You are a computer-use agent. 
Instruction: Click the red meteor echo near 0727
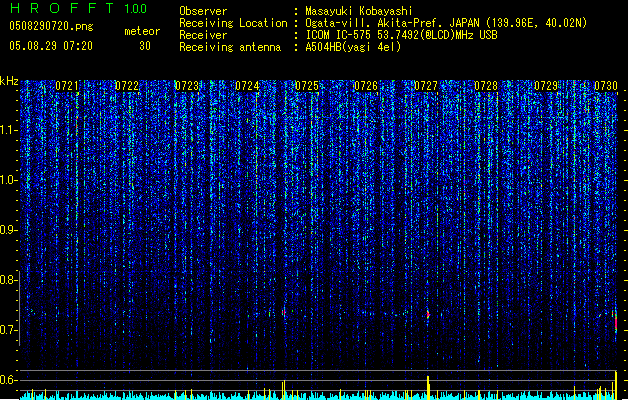tap(428, 315)
